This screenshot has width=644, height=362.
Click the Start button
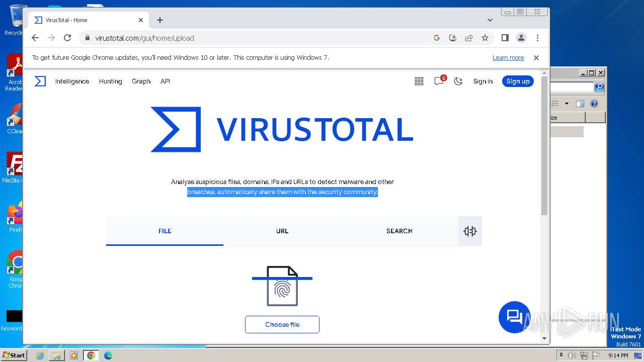coord(14,355)
